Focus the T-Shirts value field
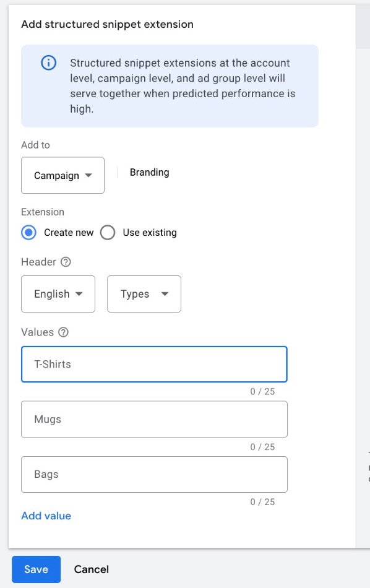The height and width of the screenshot is (588, 370). [x=154, y=364]
